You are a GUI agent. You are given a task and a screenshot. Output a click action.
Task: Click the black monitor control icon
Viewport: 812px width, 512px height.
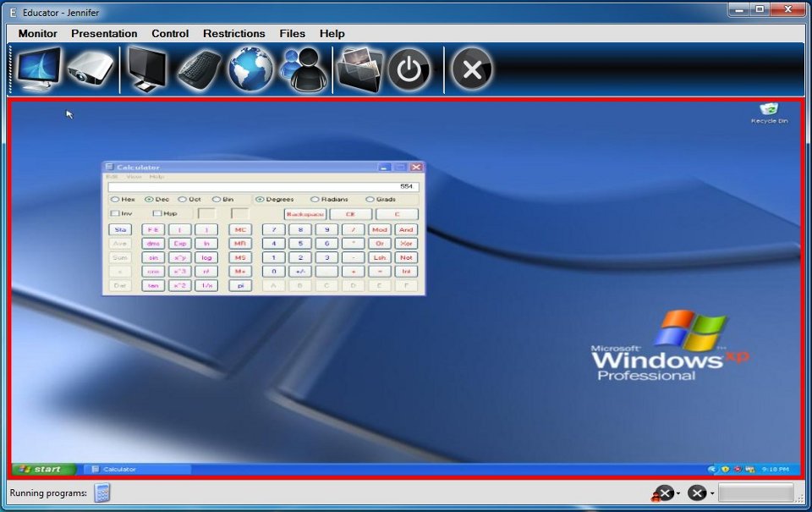[x=147, y=69]
